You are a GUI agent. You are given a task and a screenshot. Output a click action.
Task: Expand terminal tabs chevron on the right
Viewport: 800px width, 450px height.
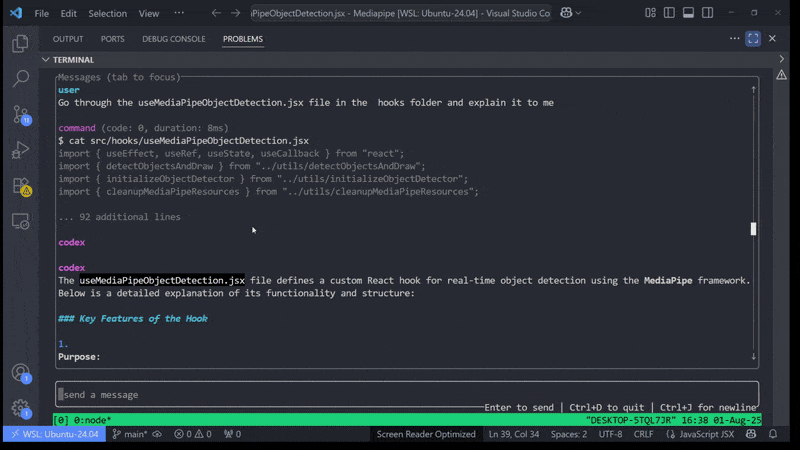782,59
